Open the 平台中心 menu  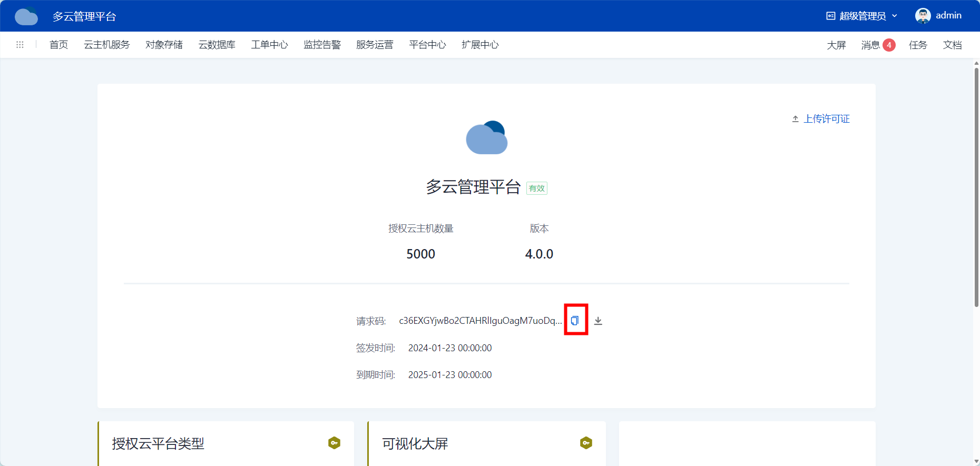428,45
